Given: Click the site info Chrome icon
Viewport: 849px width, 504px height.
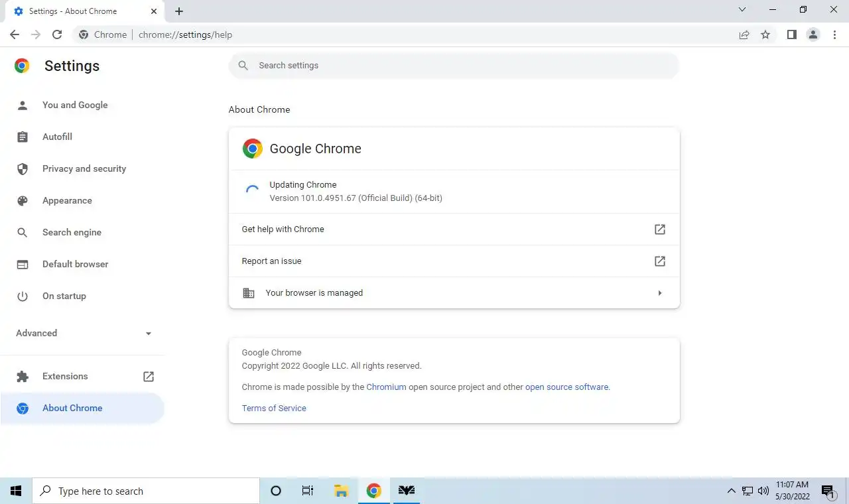Looking at the screenshot, I should coord(84,34).
